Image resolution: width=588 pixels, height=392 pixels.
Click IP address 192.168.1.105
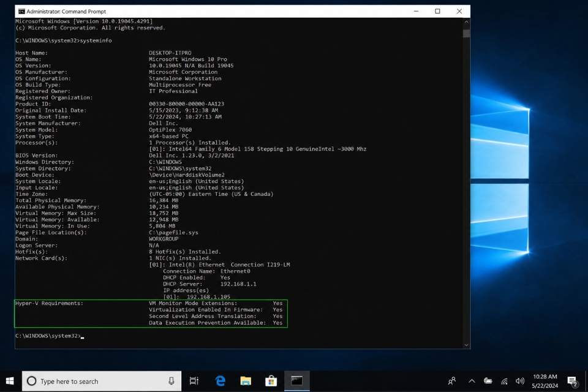coord(208,296)
